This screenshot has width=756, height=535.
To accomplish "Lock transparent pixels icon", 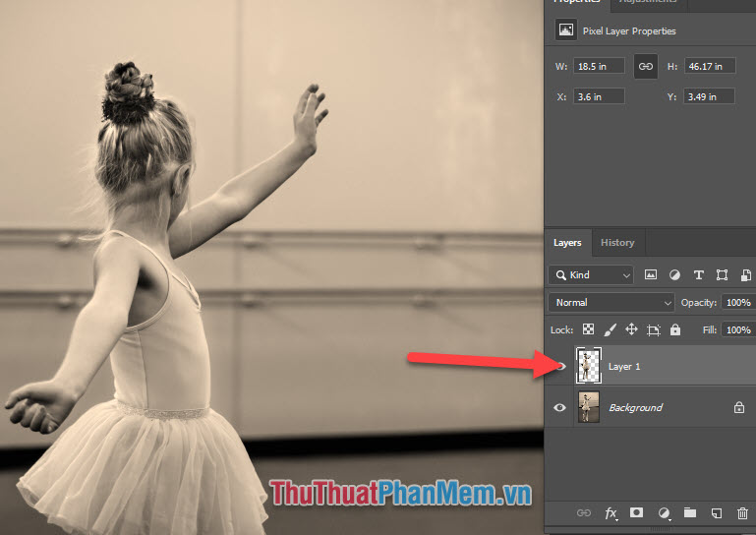I will 588,329.
